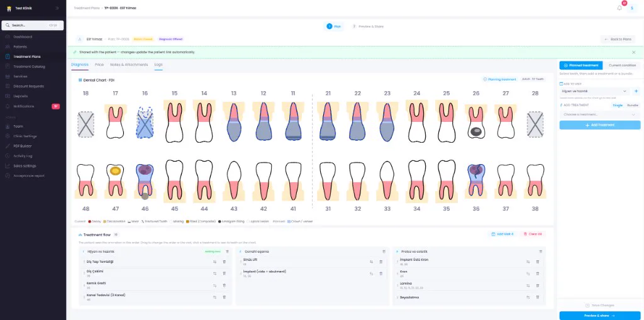Open Activity log in the sidebar
The image size is (644, 320).
coord(33,156)
